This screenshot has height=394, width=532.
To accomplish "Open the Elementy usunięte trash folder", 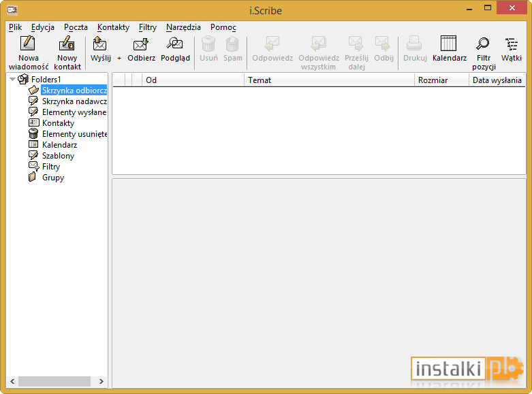I will click(74, 134).
